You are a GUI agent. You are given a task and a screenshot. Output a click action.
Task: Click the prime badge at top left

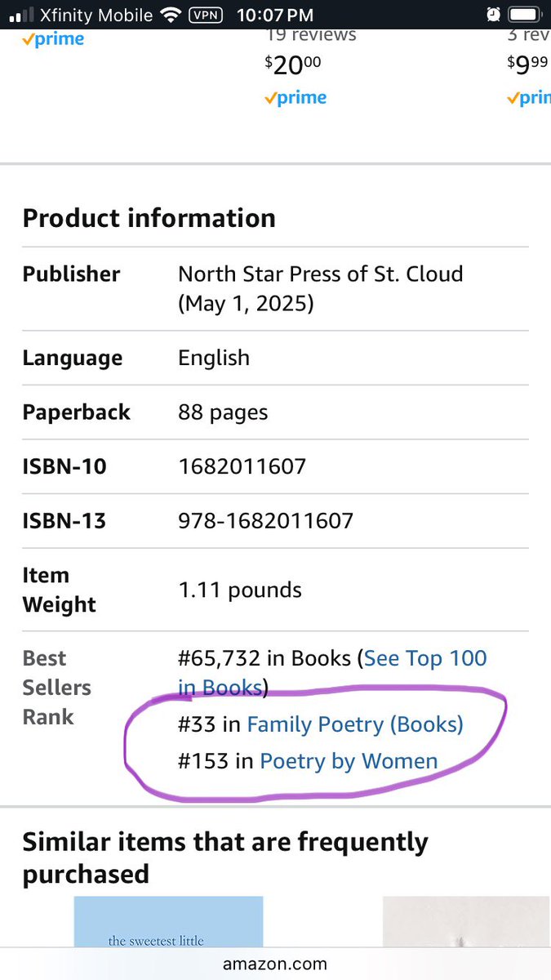[53, 40]
